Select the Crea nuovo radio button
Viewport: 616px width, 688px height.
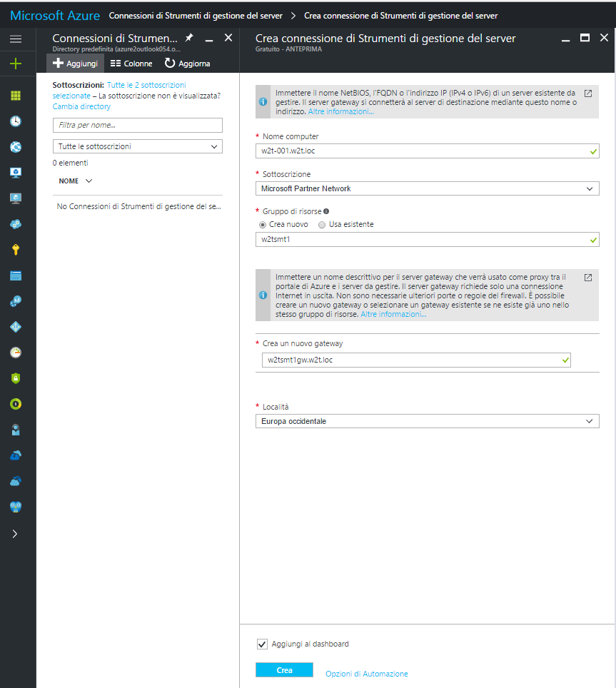point(263,225)
